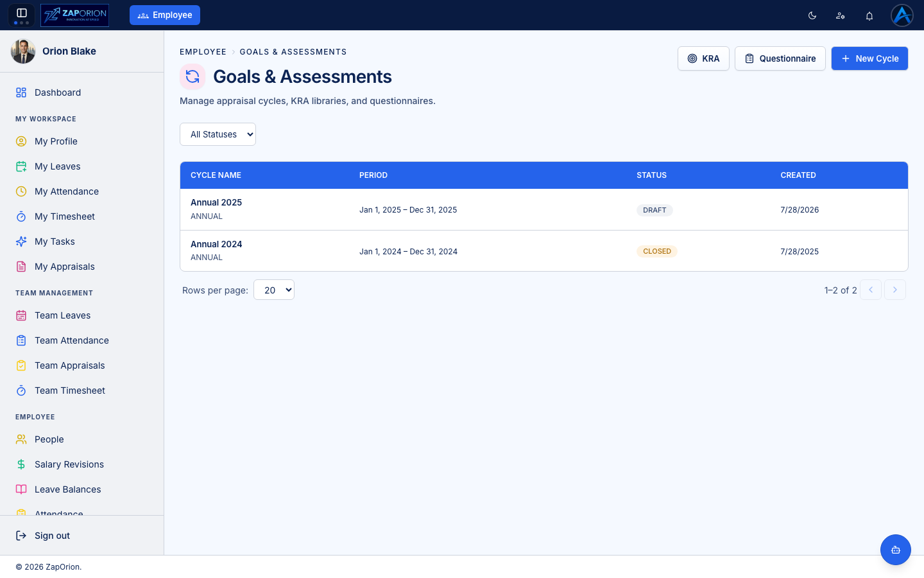Toggle the sidebar panel icon
The height and width of the screenshot is (578, 924).
click(21, 13)
